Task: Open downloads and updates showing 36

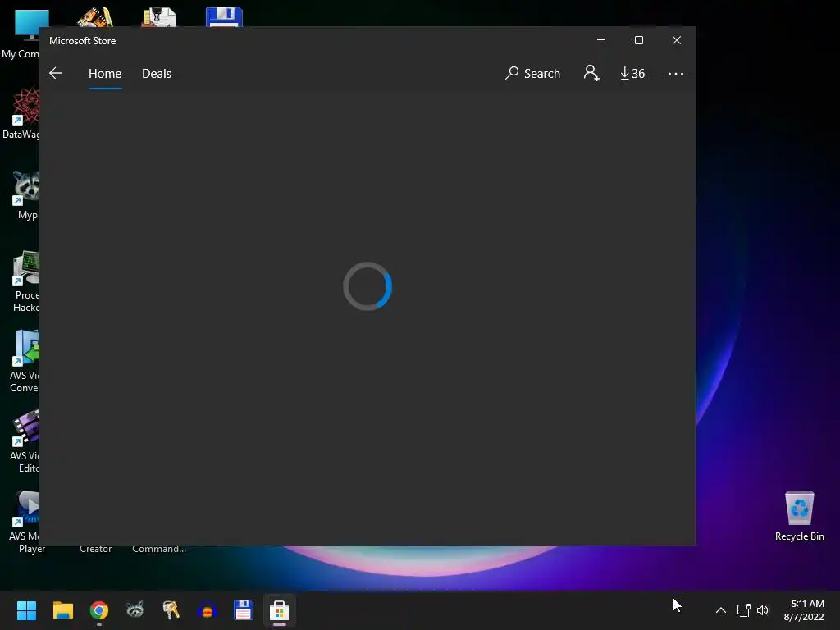Action: click(632, 73)
